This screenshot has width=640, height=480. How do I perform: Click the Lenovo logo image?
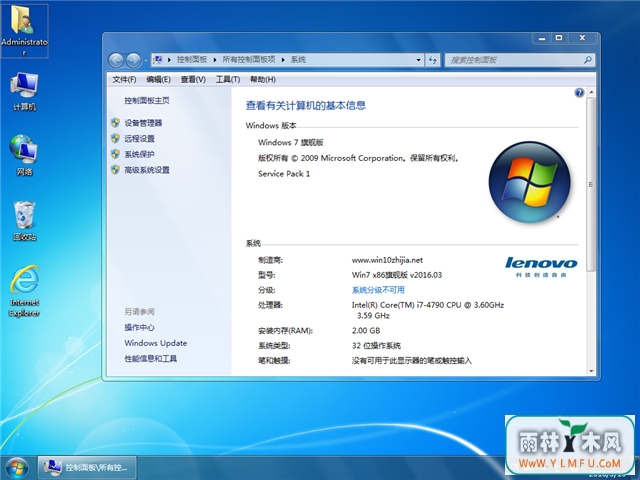[x=541, y=267]
